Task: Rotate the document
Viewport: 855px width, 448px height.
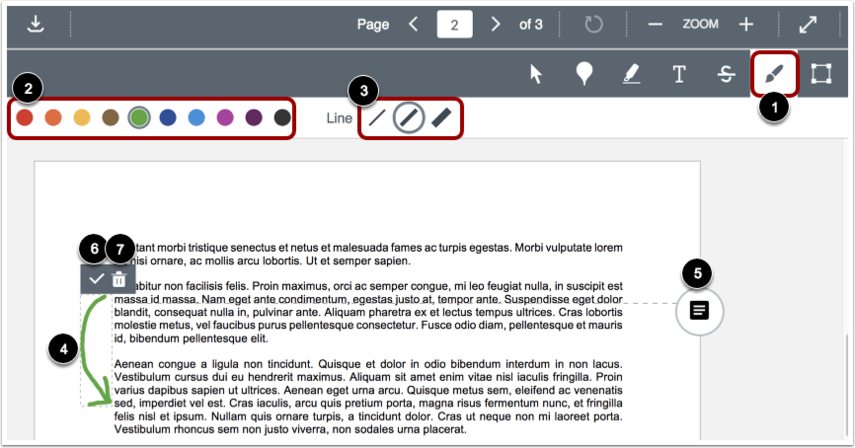Action: pos(593,25)
